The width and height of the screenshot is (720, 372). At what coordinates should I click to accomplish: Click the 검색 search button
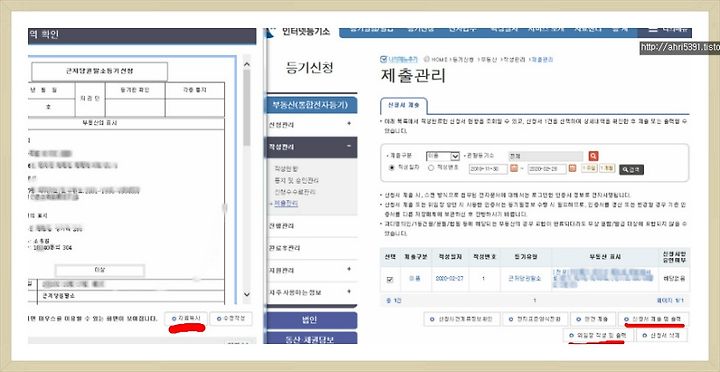click(x=631, y=169)
